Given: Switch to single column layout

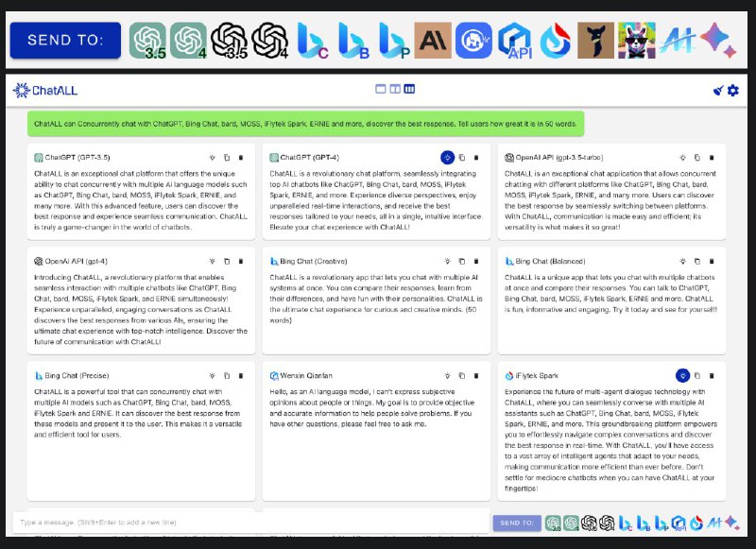Looking at the screenshot, I should tap(381, 89).
